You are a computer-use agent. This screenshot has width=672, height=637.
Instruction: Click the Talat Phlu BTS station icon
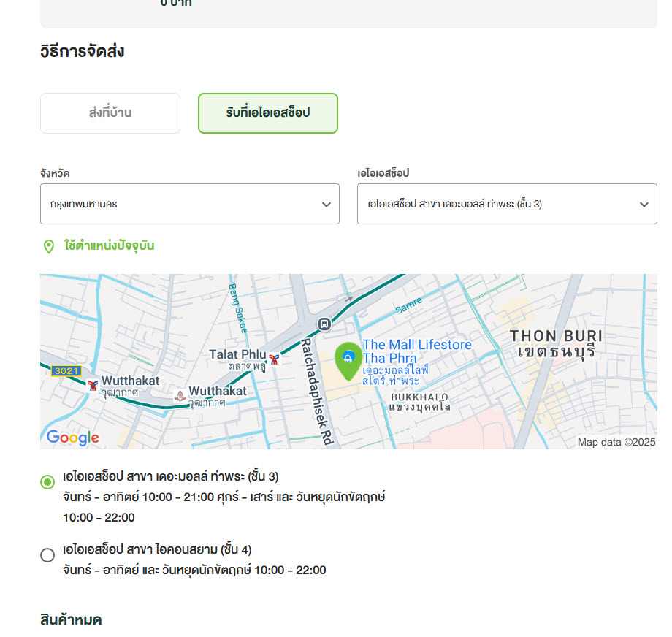coord(275,358)
